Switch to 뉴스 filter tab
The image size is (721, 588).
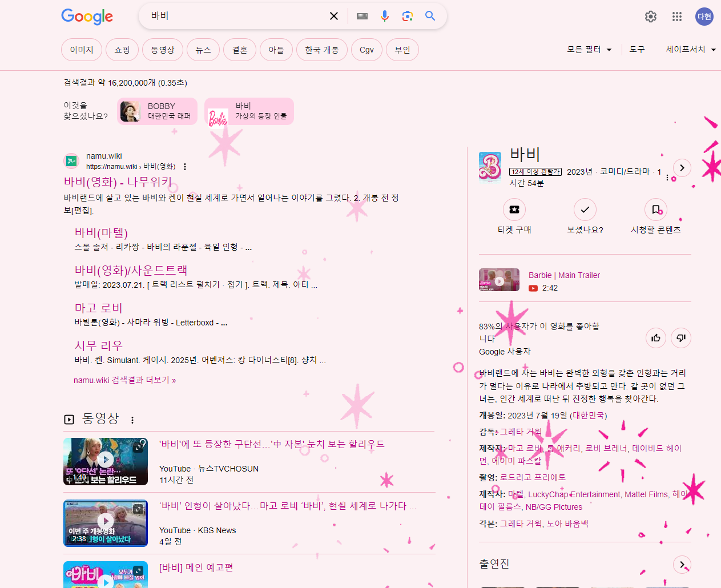pyautogui.click(x=203, y=50)
